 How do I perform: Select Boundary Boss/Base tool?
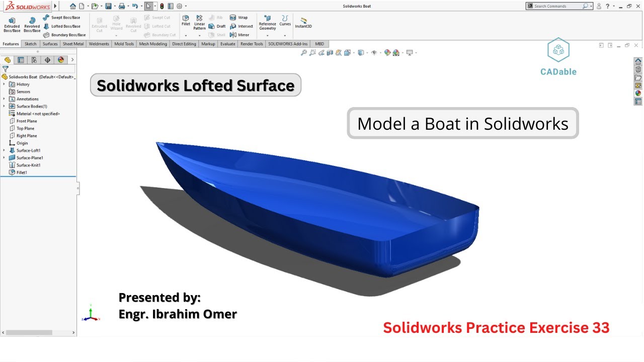(64, 35)
